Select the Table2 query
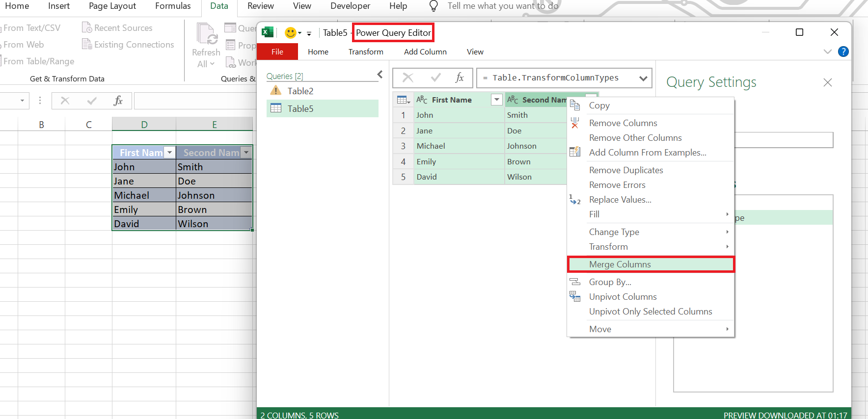This screenshot has width=868, height=419. tap(323, 91)
